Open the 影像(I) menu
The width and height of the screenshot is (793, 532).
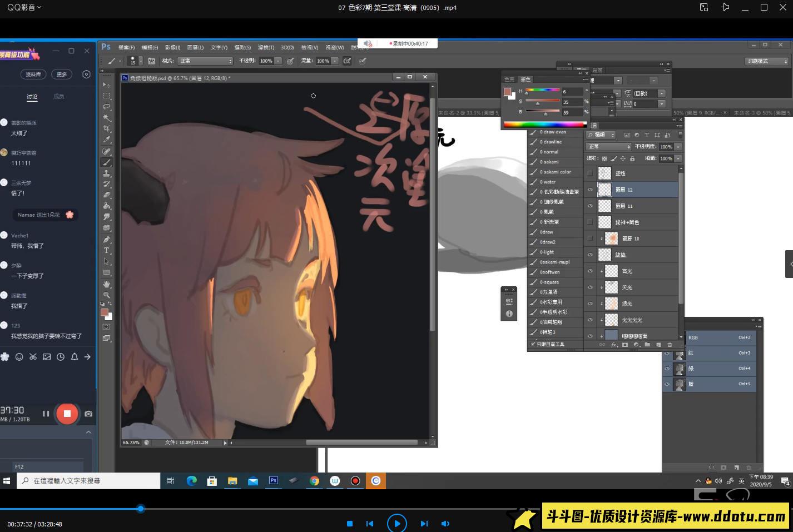[x=172, y=47]
